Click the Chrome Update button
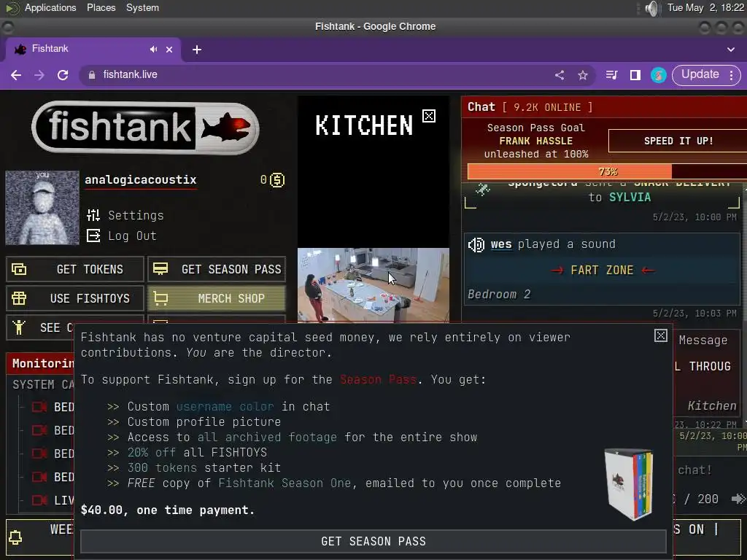Image resolution: width=747 pixels, height=560 pixels. click(x=700, y=74)
